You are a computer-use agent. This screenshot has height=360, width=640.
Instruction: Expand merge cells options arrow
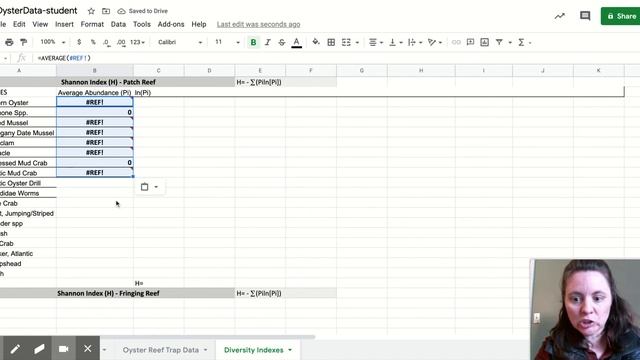pos(357,42)
